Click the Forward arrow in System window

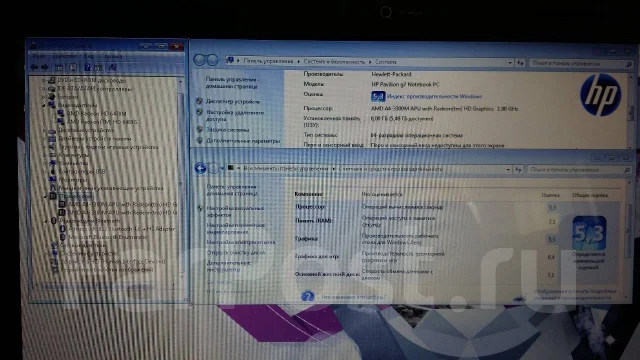pos(212,60)
